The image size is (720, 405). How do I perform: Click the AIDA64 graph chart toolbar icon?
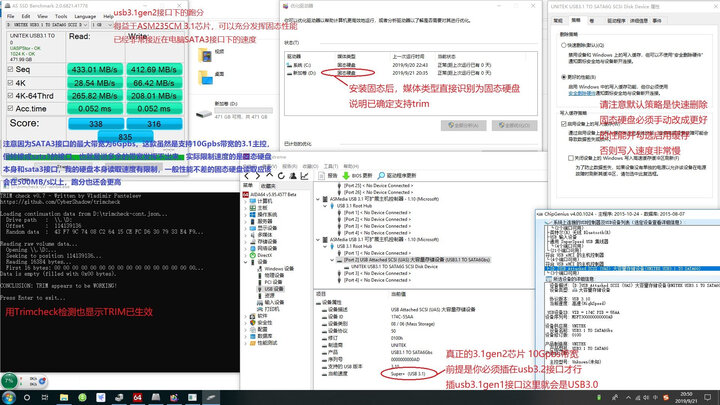point(304,176)
